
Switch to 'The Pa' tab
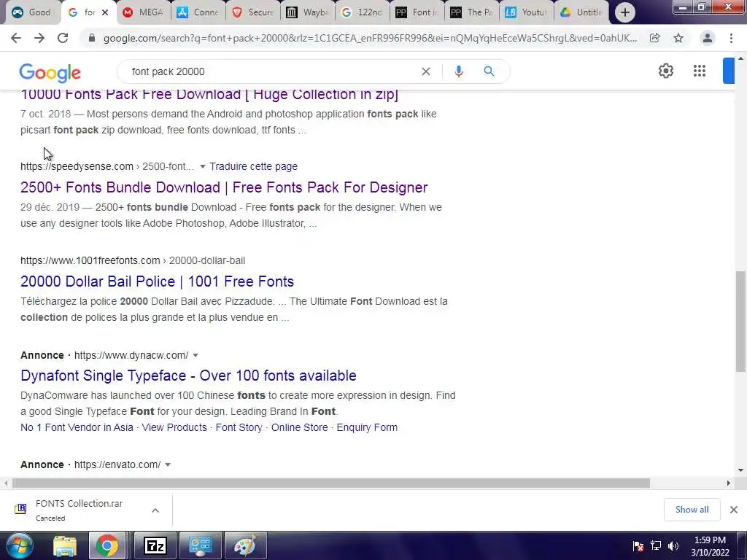[472, 12]
